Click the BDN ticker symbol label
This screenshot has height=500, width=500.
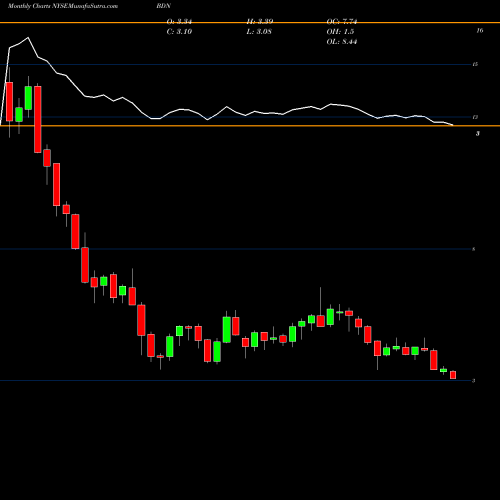pos(163,6)
